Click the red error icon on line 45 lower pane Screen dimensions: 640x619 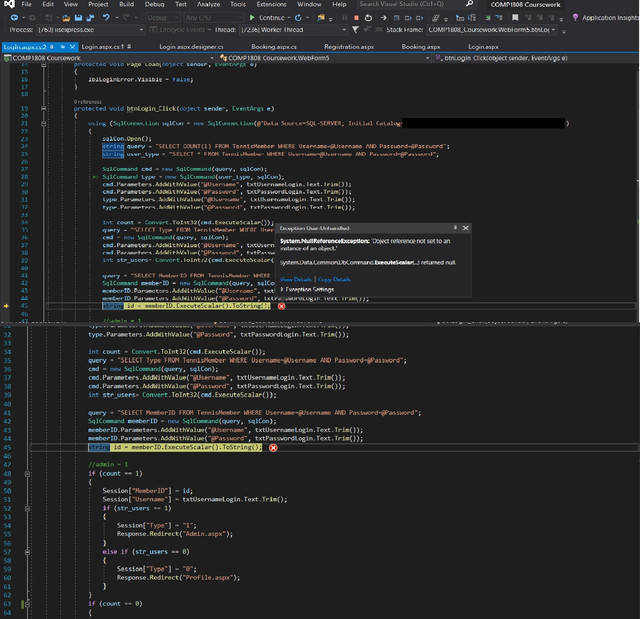[x=273, y=448]
